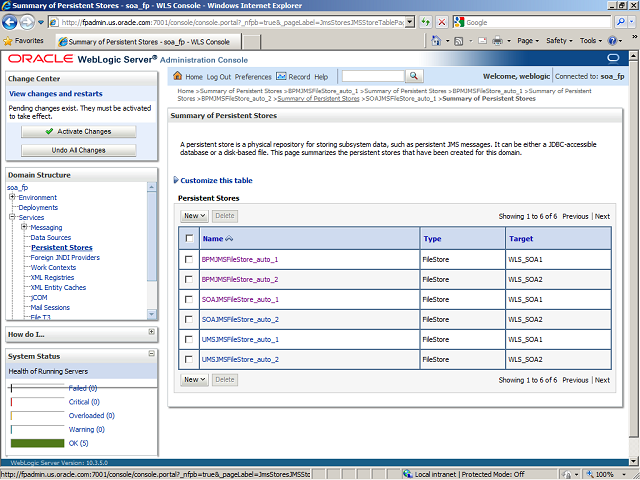Click the Record icon in console toolbar
The height and width of the screenshot is (480, 640).
[x=281, y=77]
